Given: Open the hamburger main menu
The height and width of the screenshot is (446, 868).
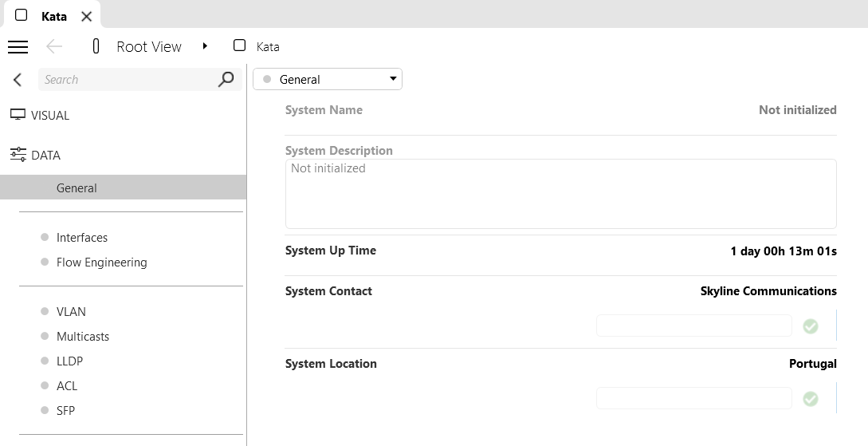Looking at the screenshot, I should pos(18,46).
